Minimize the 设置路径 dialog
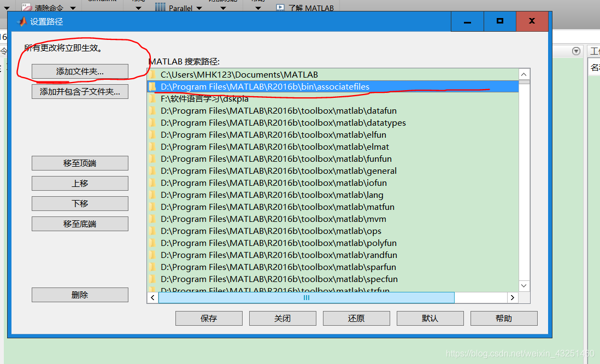The image size is (600, 364). [468, 21]
